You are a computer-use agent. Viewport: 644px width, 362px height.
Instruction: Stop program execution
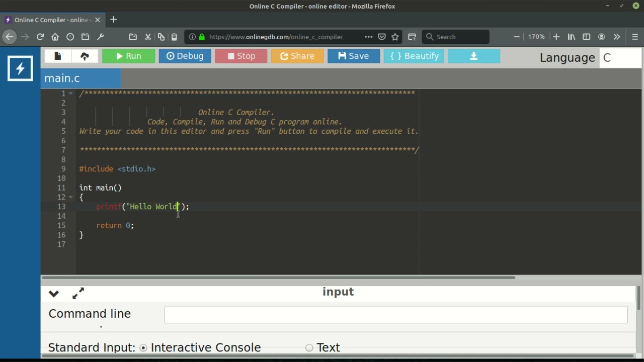click(241, 56)
